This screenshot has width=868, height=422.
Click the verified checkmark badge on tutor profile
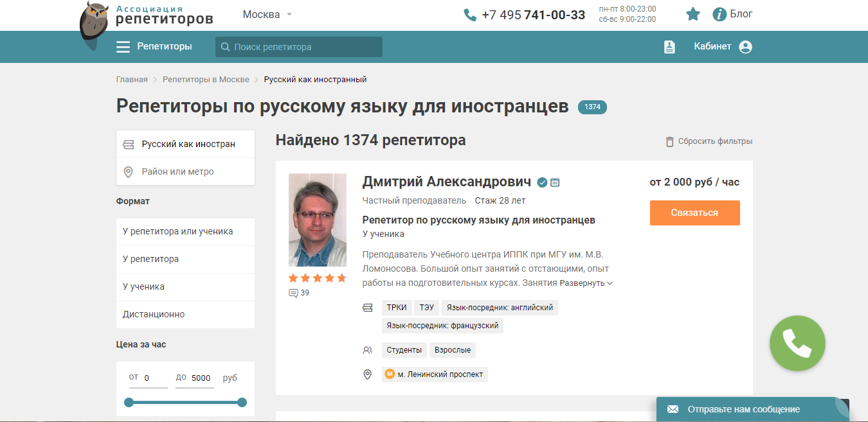[x=541, y=182]
